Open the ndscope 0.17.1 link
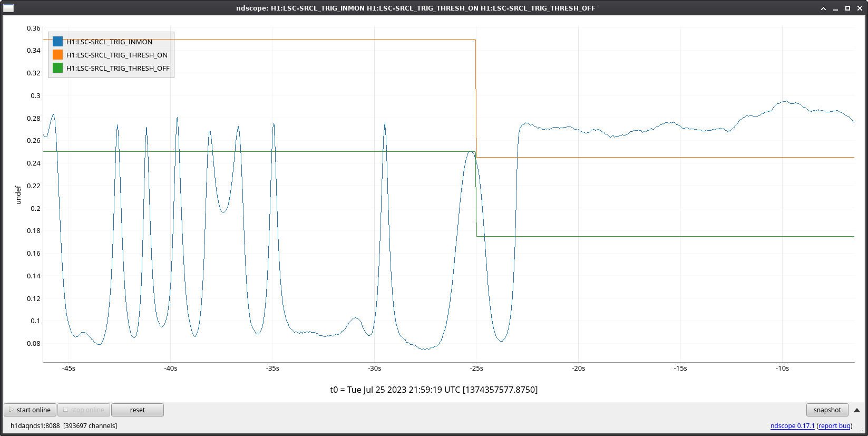Viewport: 868px width, 436px height. click(792, 425)
